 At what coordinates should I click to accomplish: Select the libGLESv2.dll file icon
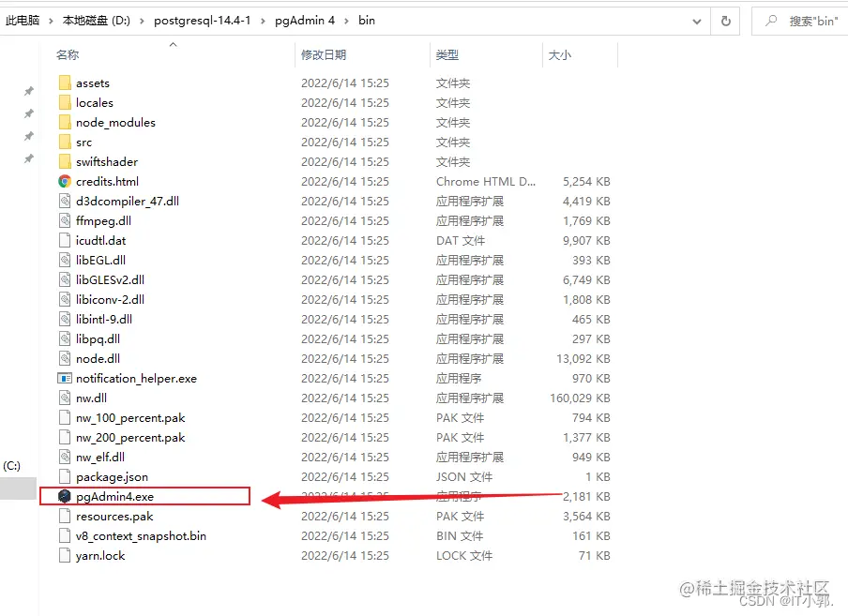click(x=65, y=280)
